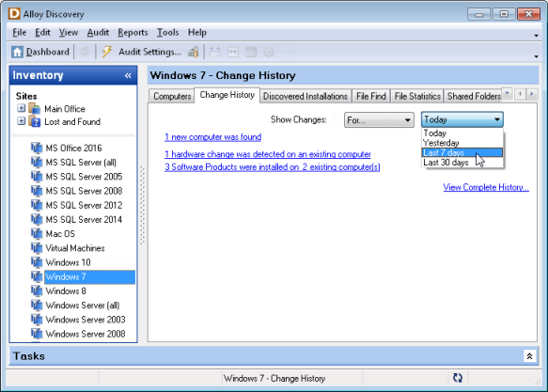Screen dimensions: 548x392
Task: Select the Windows 8 group
Action: point(66,291)
